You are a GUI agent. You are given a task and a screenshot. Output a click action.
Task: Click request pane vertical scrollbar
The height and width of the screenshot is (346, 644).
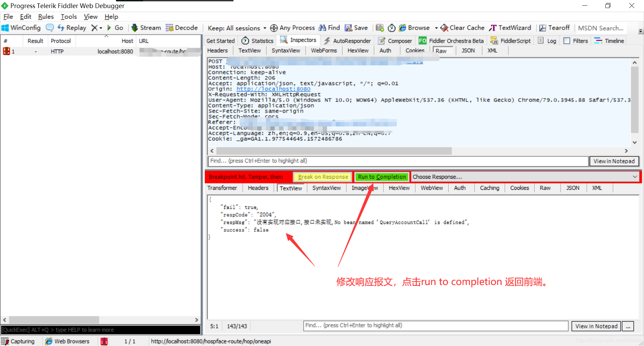(634, 99)
